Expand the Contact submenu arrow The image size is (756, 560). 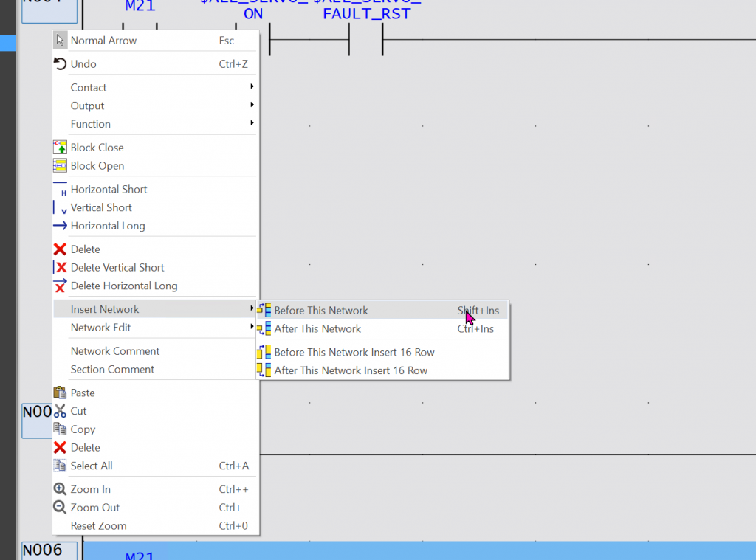[x=252, y=86]
